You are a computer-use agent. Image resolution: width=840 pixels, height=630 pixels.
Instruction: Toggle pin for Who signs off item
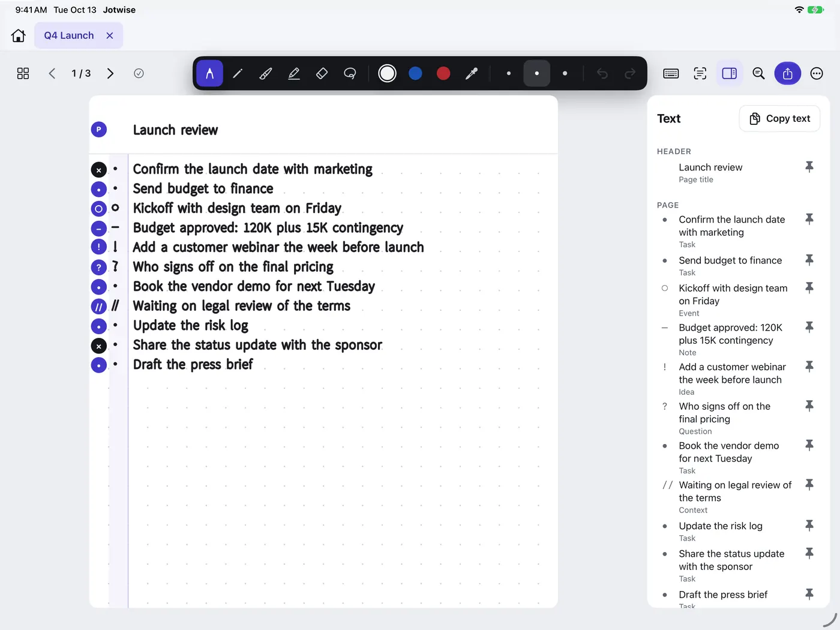(x=809, y=406)
